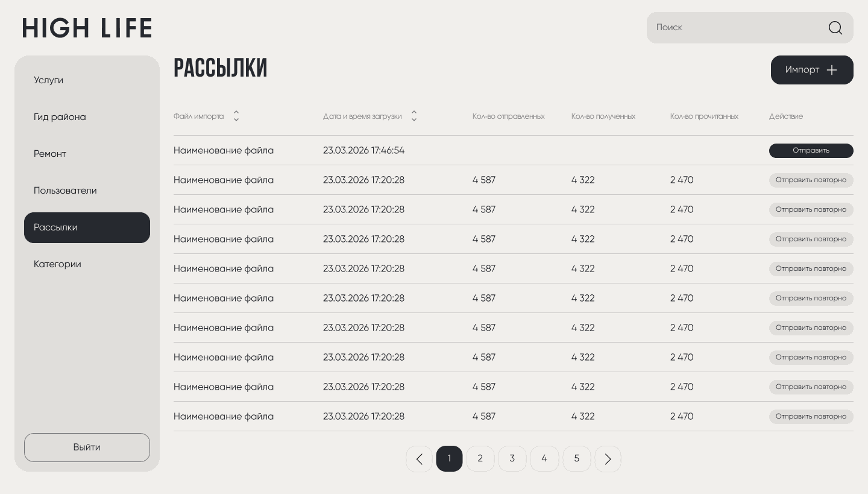Sort by Дата и время загрузки arrows
This screenshot has width=868, height=494.
click(414, 116)
